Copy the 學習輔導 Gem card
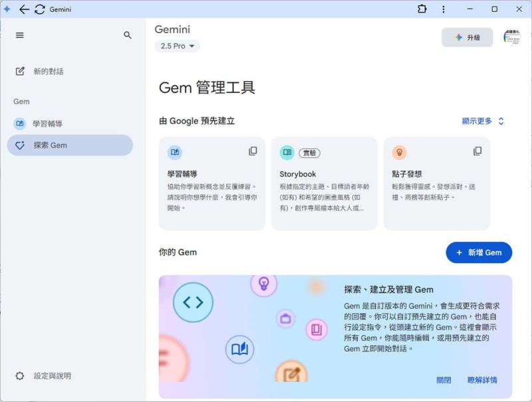The width and height of the screenshot is (532, 402). [x=253, y=151]
